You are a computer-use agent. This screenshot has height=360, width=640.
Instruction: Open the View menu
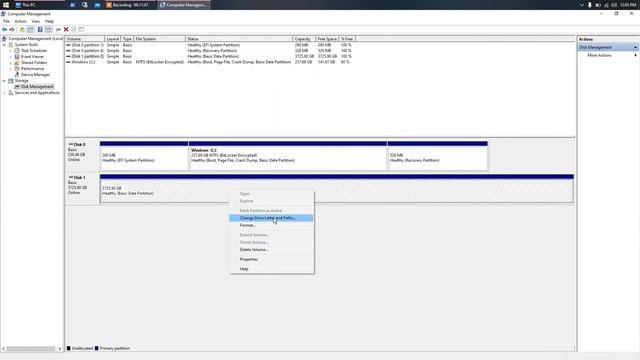click(36, 21)
